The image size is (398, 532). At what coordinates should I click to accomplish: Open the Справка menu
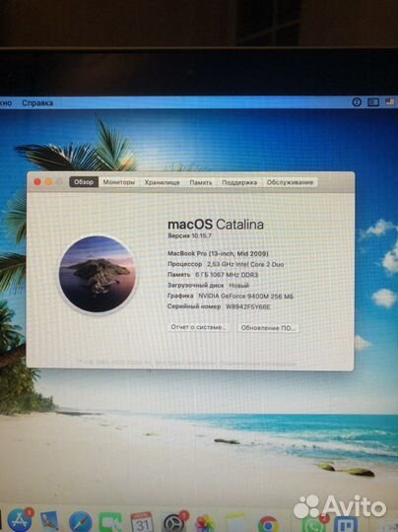[37, 103]
